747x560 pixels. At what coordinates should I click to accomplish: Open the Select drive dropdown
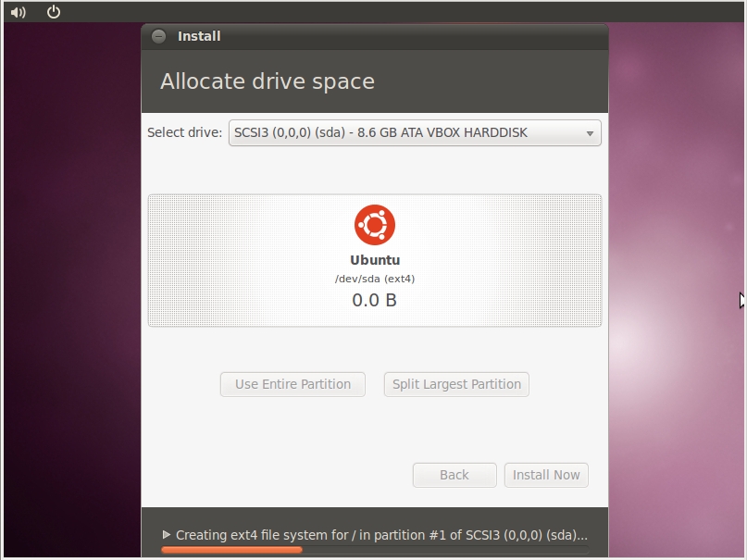[x=415, y=133]
